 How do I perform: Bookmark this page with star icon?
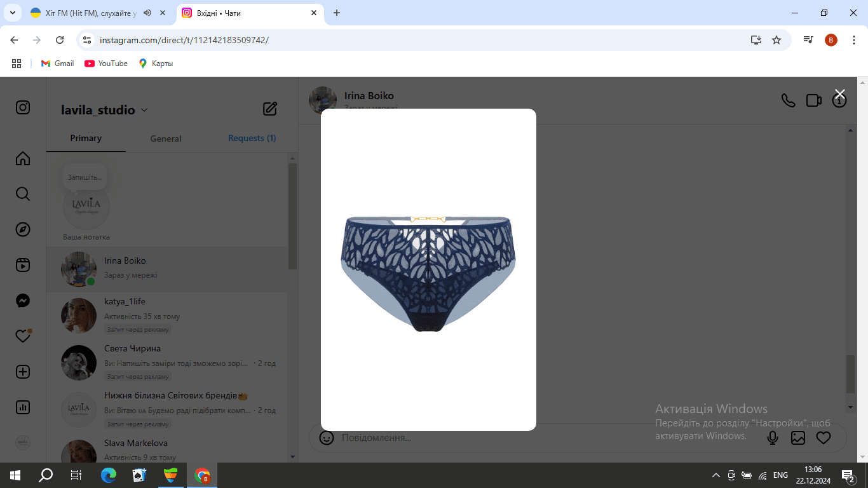tap(776, 40)
